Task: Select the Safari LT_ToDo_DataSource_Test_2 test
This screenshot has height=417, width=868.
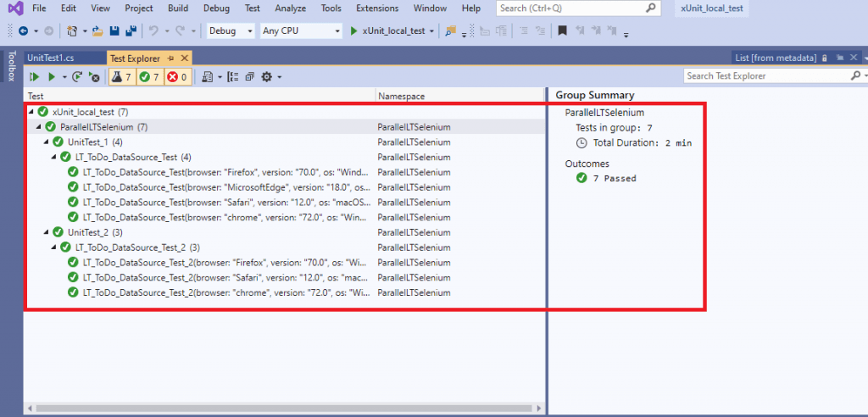Action: (225, 277)
